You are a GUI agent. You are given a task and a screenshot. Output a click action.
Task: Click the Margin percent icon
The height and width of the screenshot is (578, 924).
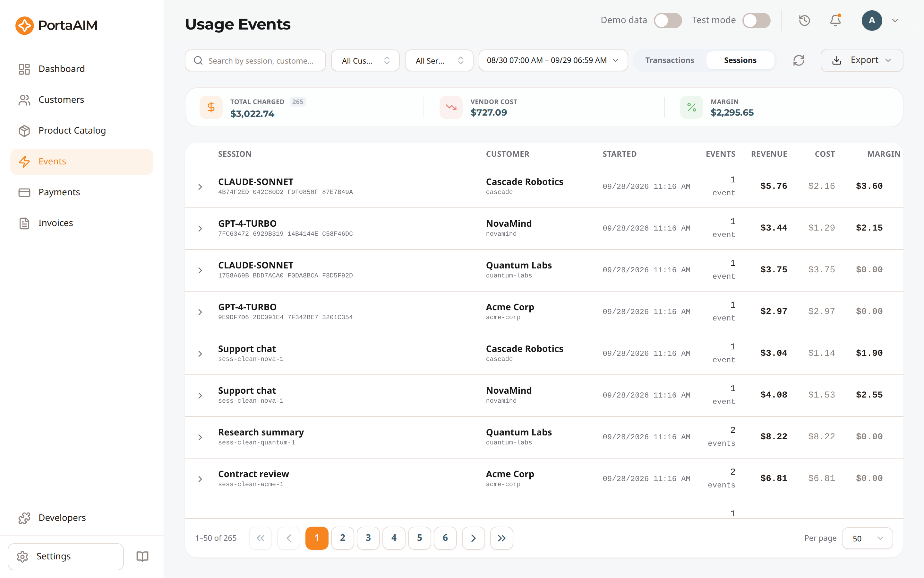point(691,108)
